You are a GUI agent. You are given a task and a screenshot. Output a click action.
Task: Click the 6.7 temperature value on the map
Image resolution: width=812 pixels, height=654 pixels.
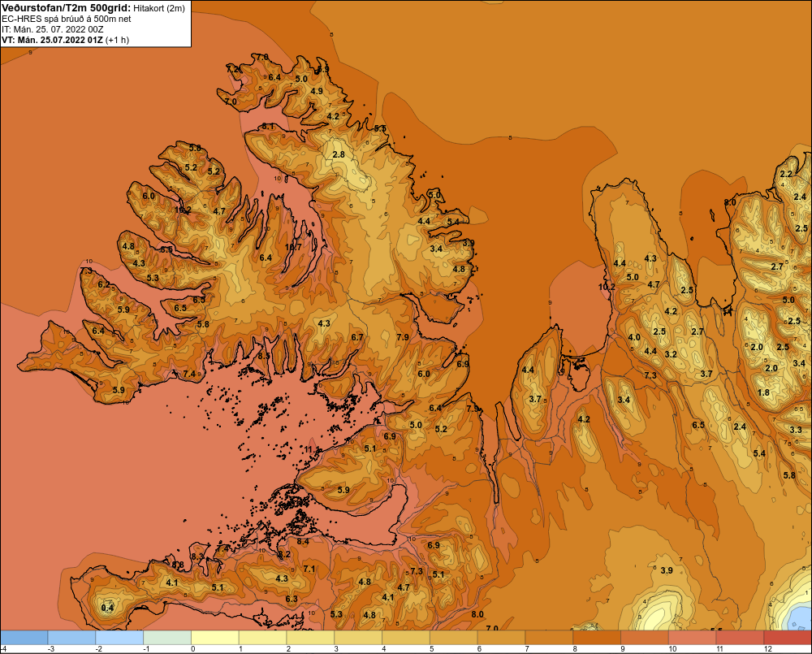[356, 337]
